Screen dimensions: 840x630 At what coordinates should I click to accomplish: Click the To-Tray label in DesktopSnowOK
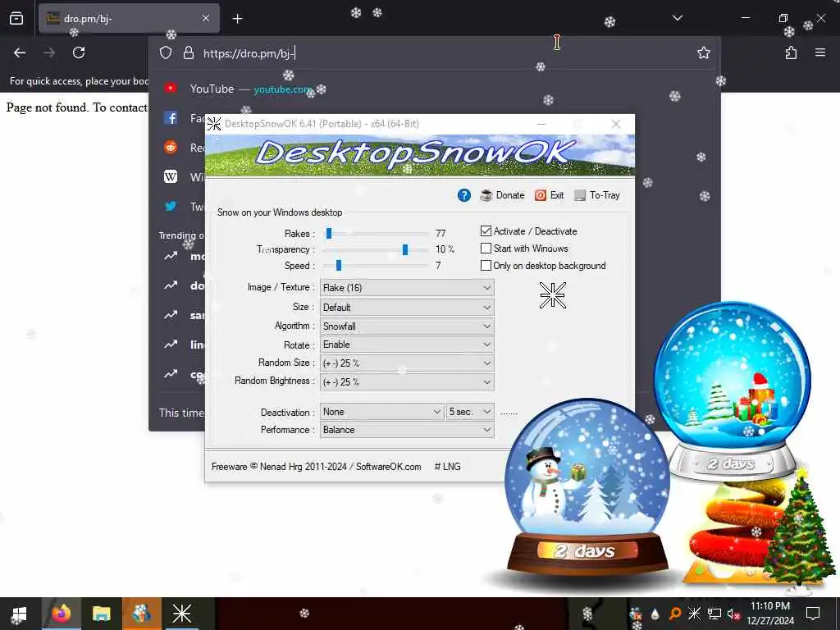605,195
